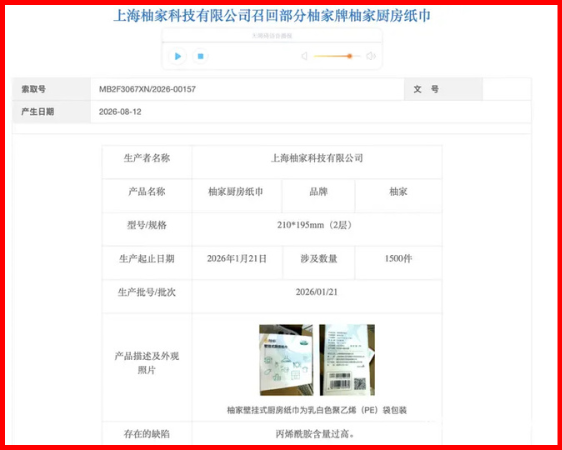Select the PE bag packaging description caption
The image size is (562, 450).
317,410
